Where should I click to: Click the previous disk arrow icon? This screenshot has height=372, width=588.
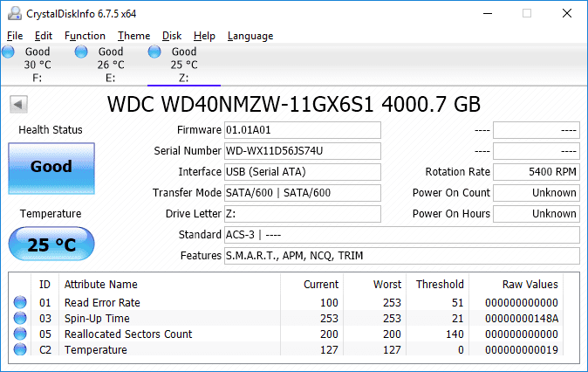[x=17, y=105]
